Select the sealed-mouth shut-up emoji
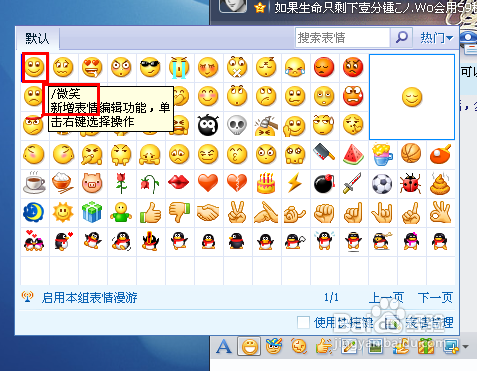 tap(237, 67)
